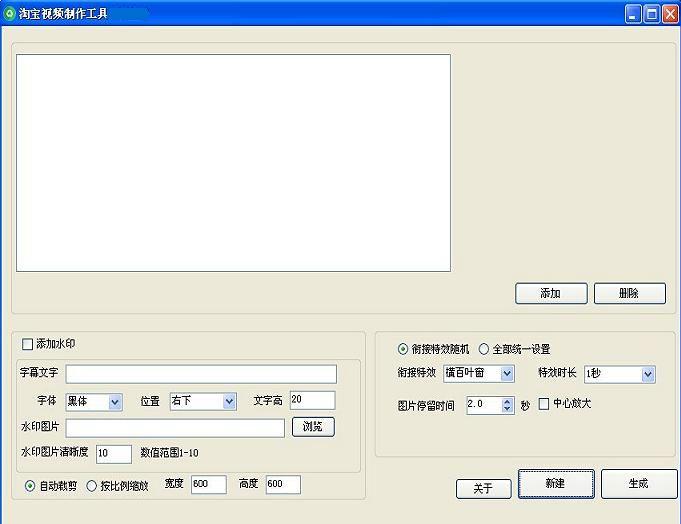The image size is (681, 524).
Task: Increase 图片停留时间 with the up arrow
Action: point(507,401)
